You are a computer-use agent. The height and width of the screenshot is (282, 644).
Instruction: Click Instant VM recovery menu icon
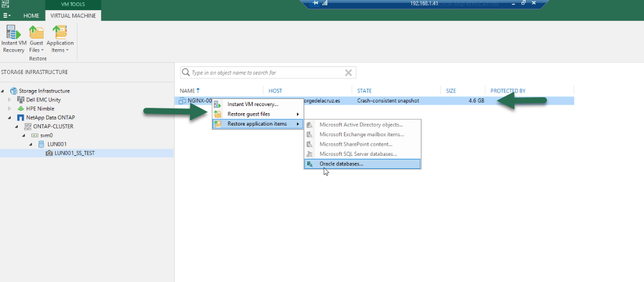218,104
